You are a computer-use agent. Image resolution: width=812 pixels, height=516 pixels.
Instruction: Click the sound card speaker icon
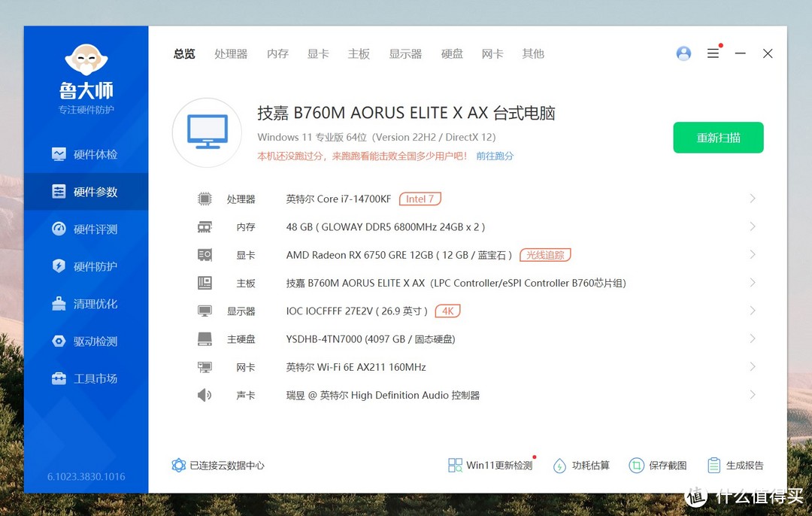205,395
